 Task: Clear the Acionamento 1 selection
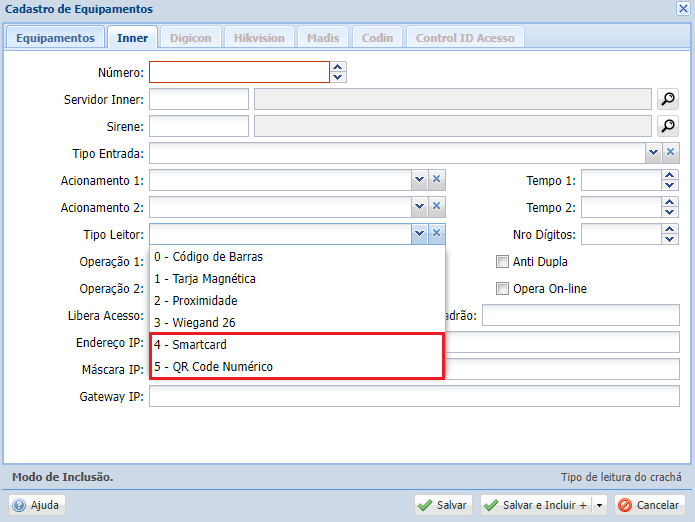point(437,180)
